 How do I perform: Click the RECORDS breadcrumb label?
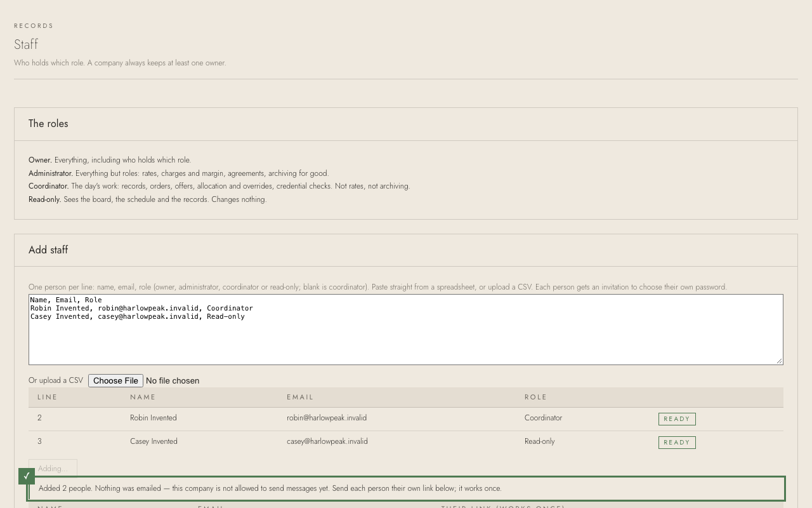pyautogui.click(x=34, y=26)
